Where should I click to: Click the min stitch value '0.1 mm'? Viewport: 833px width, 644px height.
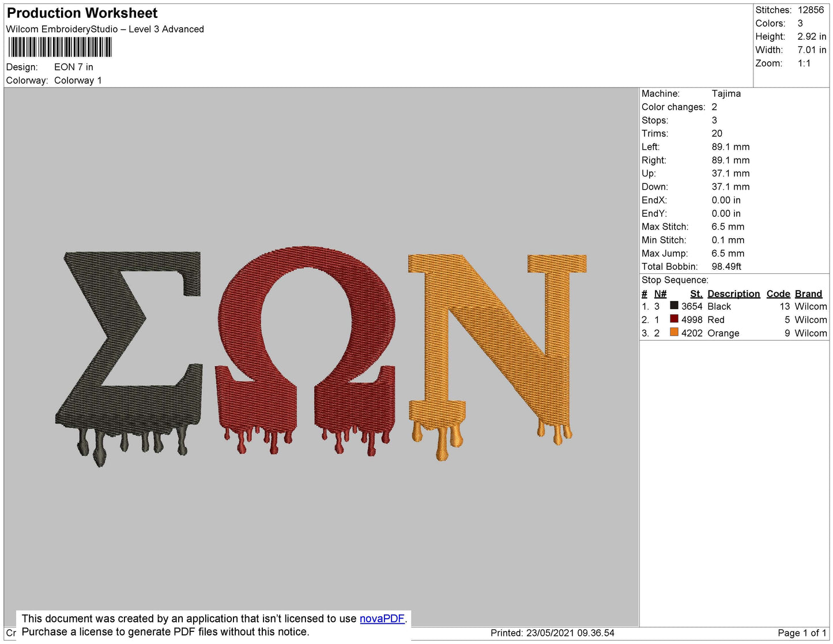tap(728, 240)
